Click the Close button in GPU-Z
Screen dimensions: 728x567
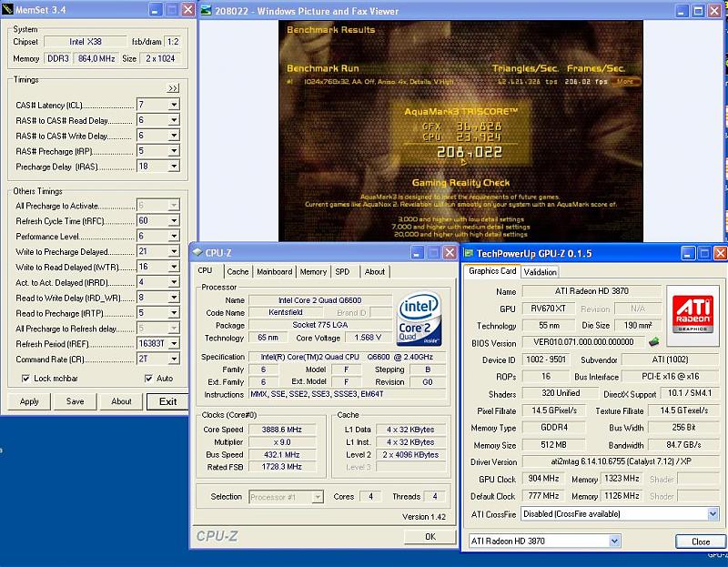point(701,542)
